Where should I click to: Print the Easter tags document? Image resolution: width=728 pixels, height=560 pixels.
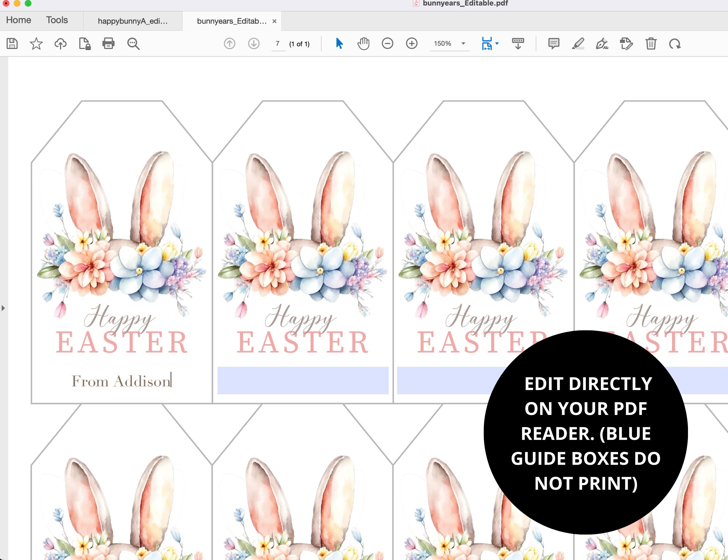(x=109, y=43)
